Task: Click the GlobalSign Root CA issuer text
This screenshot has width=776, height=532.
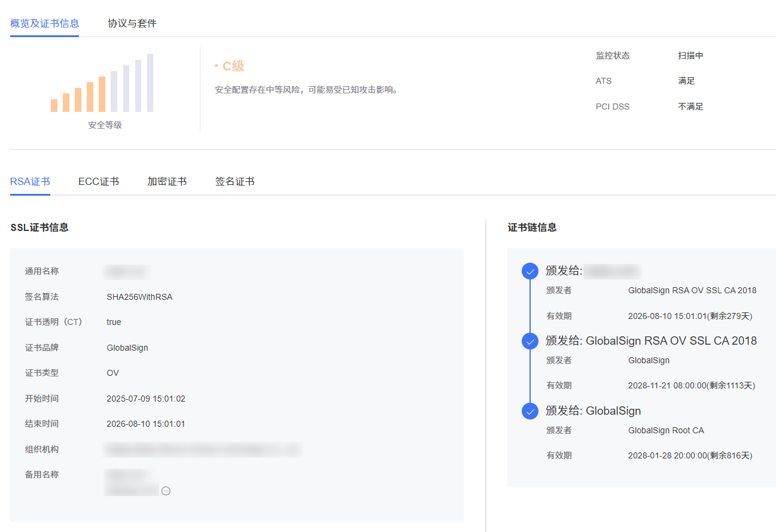Action: 666,430
